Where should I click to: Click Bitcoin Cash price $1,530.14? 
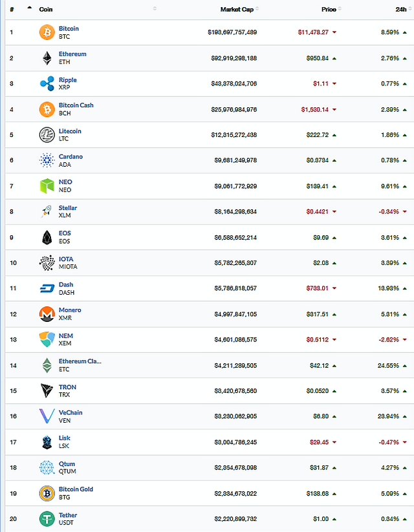pyautogui.click(x=315, y=110)
